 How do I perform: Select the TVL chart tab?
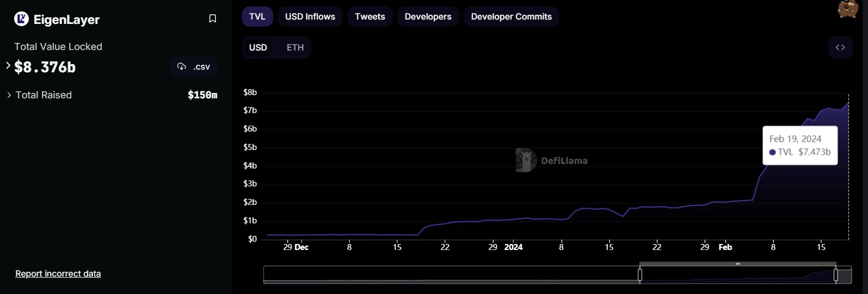[x=257, y=16]
